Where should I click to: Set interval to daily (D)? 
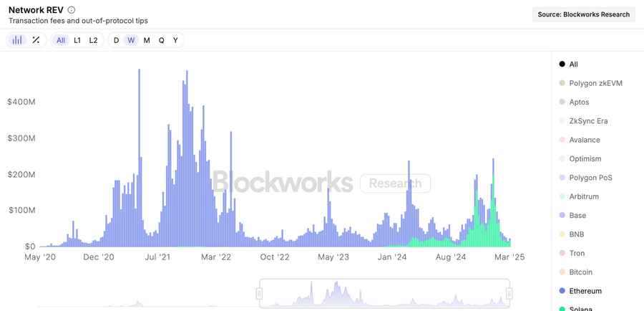[116, 40]
